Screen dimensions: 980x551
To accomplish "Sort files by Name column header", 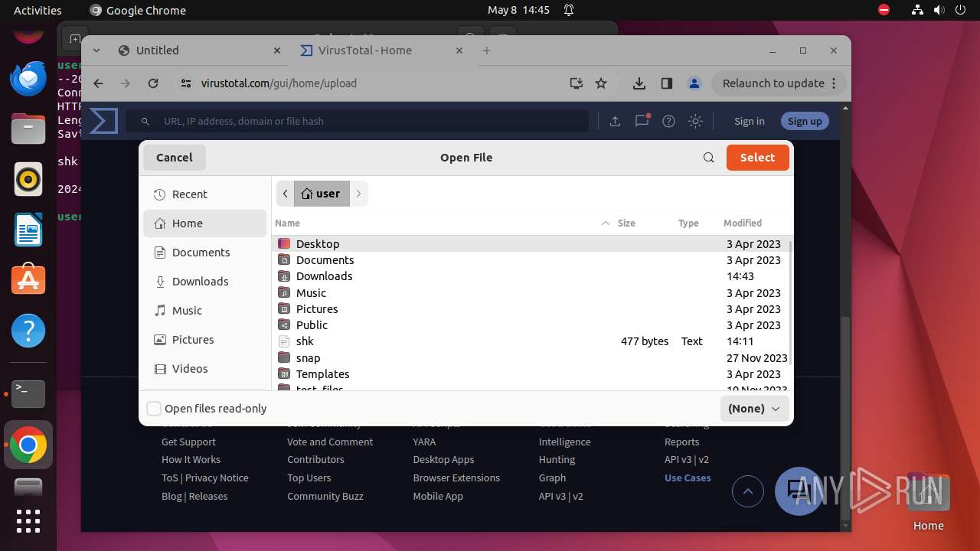I will (443, 223).
